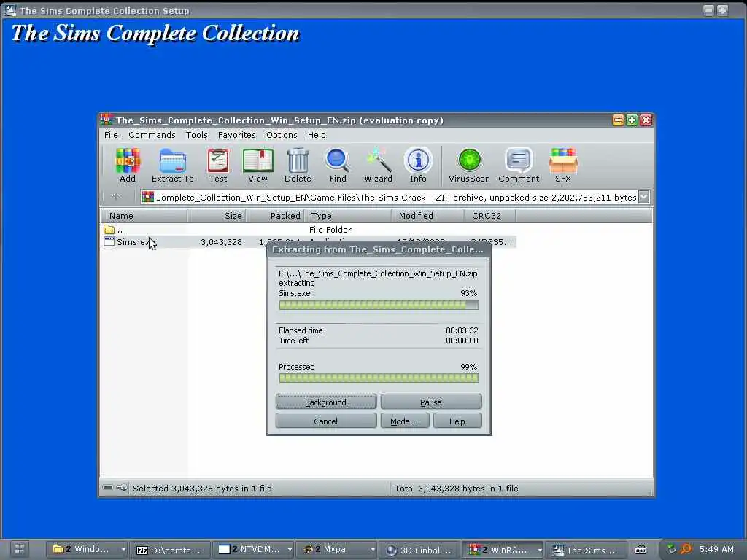Open the View file tool
The width and height of the screenshot is (747, 560).
[x=258, y=160]
